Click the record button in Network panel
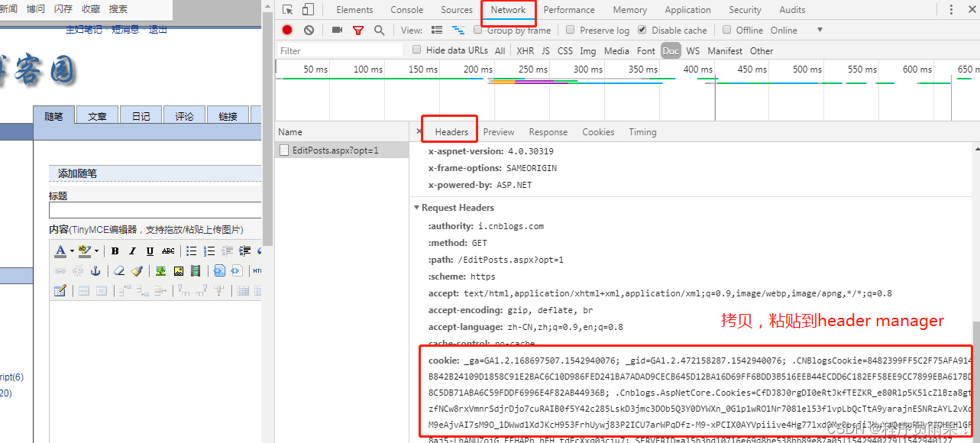Image resolution: width=980 pixels, height=443 pixels. (x=286, y=30)
